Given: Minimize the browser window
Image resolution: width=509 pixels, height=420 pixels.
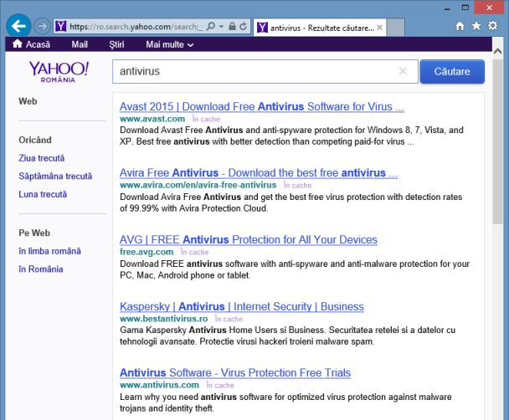Looking at the screenshot, I should point(447,8).
